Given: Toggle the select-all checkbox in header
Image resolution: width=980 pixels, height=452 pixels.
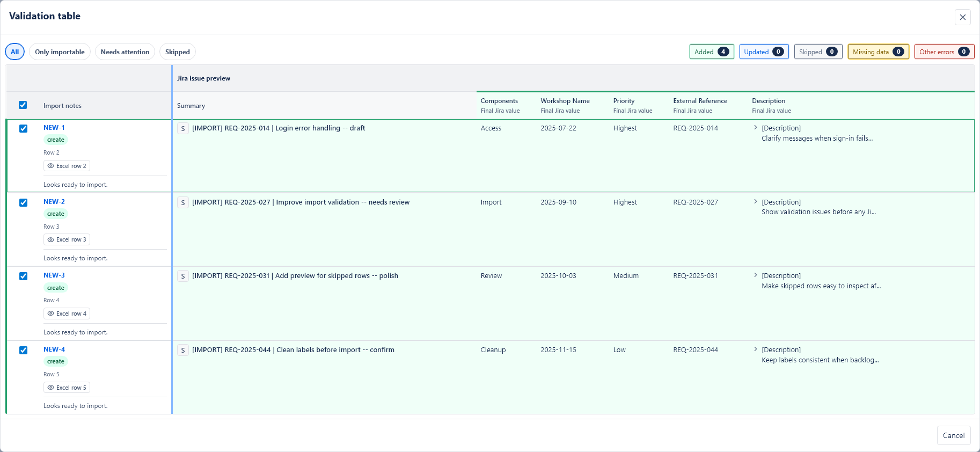Looking at the screenshot, I should (x=23, y=105).
